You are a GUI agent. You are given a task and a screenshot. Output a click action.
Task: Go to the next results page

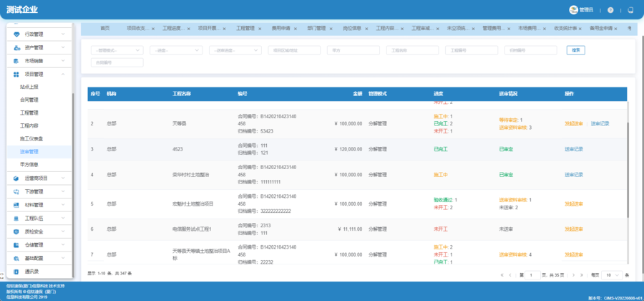[x=573, y=275]
